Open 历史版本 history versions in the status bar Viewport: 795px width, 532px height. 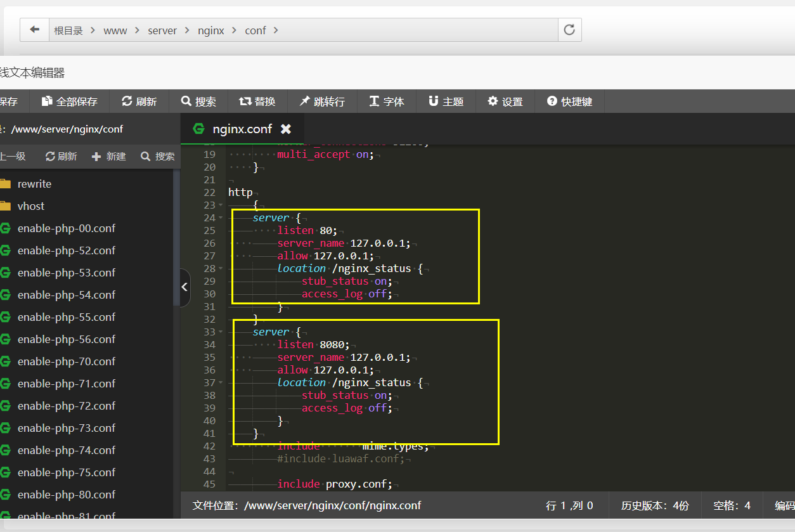click(x=655, y=505)
